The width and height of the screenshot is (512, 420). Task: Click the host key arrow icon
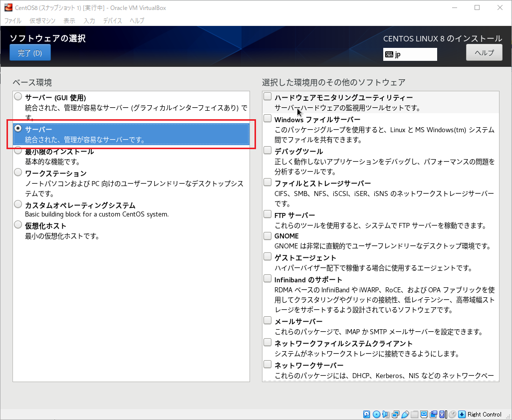(462, 415)
